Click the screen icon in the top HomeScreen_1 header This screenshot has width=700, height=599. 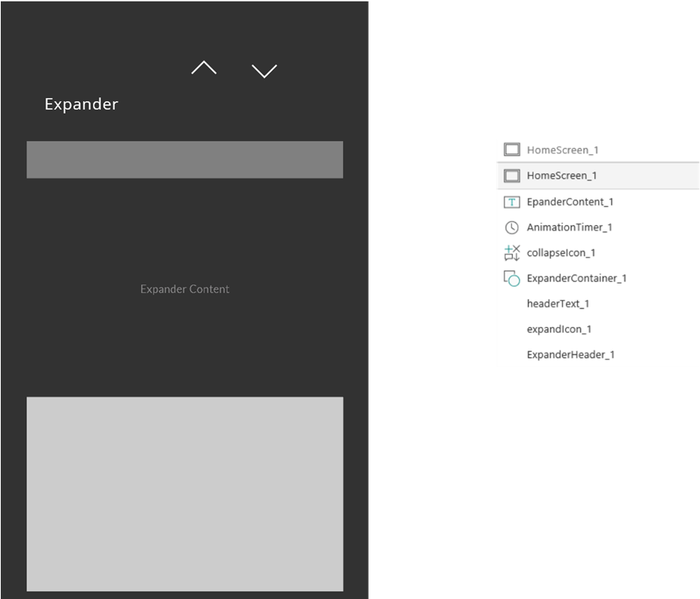point(511,150)
